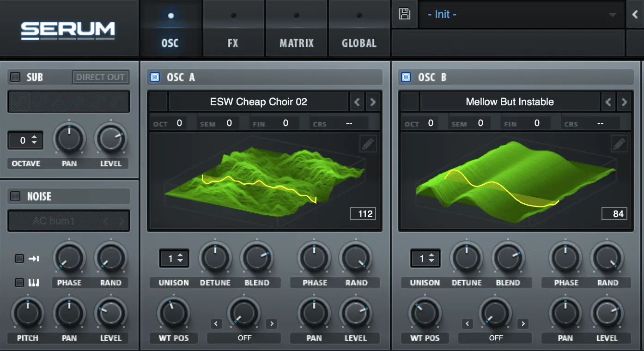Select next wavetable for OSC A

372,102
